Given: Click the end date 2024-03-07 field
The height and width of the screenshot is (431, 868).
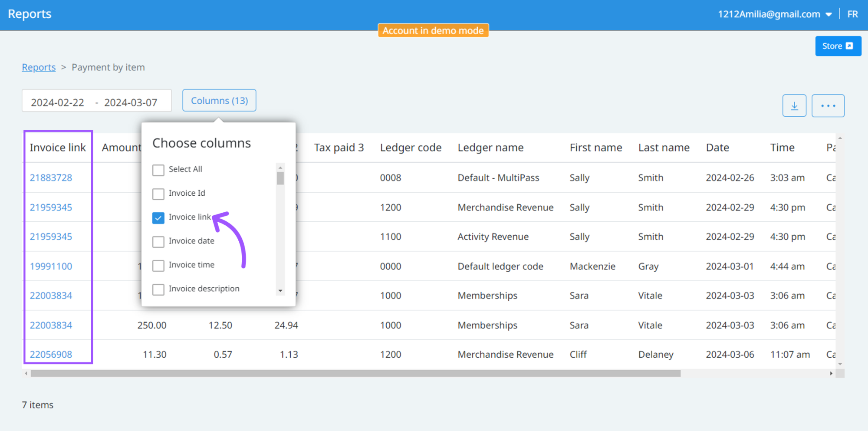Looking at the screenshot, I should pos(131,102).
